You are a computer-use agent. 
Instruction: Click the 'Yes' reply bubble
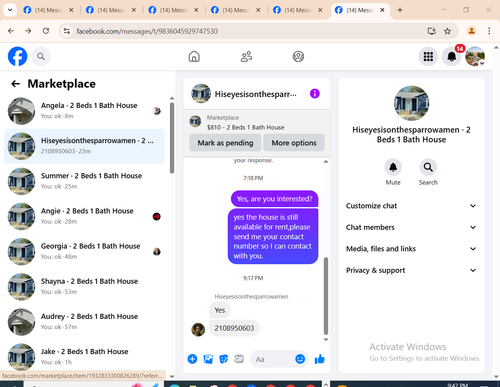[x=220, y=310]
